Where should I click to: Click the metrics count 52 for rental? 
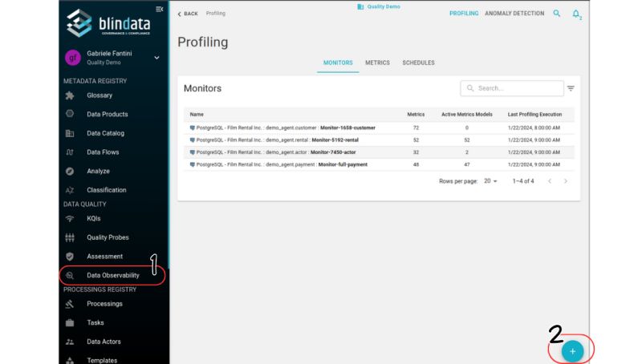(x=416, y=140)
